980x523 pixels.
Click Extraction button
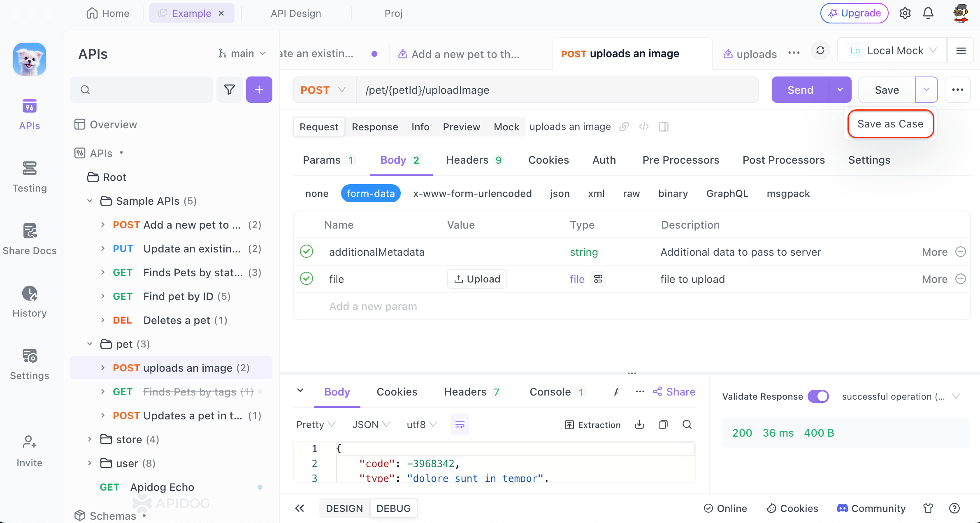593,425
